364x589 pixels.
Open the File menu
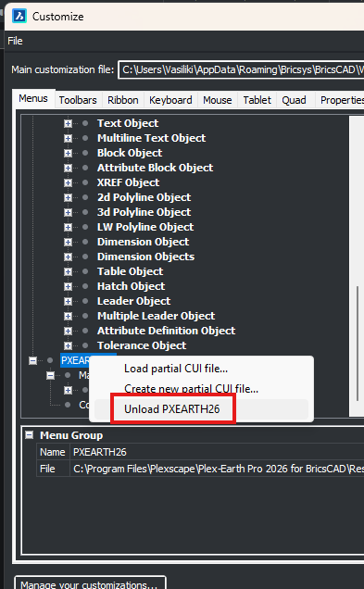tap(15, 41)
